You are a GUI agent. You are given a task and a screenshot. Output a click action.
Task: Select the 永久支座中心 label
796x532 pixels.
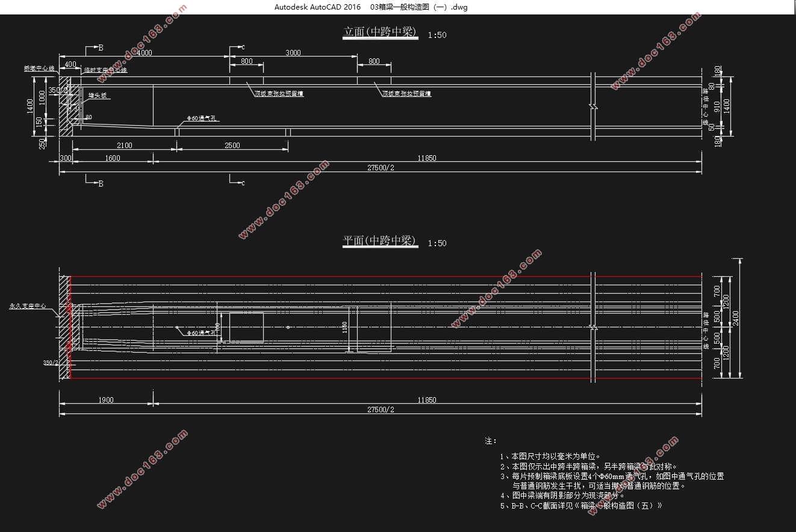[28, 306]
